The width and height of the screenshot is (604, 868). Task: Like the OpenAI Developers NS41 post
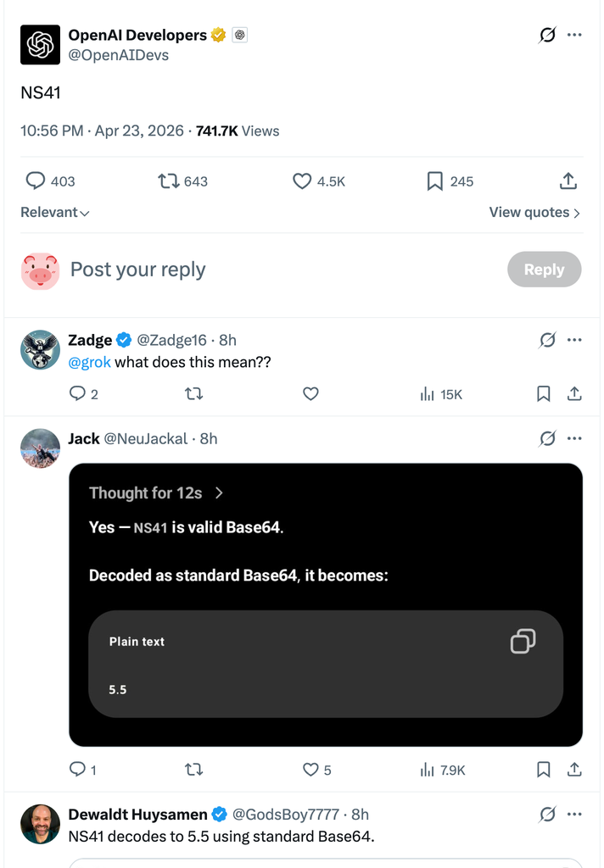(x=302, y=181)
